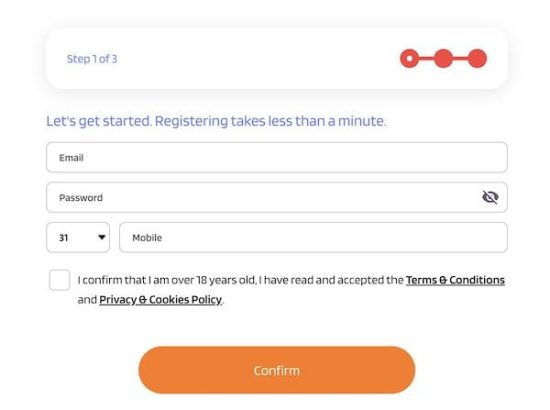This screenshot has width=550, height=410.
Task: Click the Password placeholder label
Action: (81, 197)
